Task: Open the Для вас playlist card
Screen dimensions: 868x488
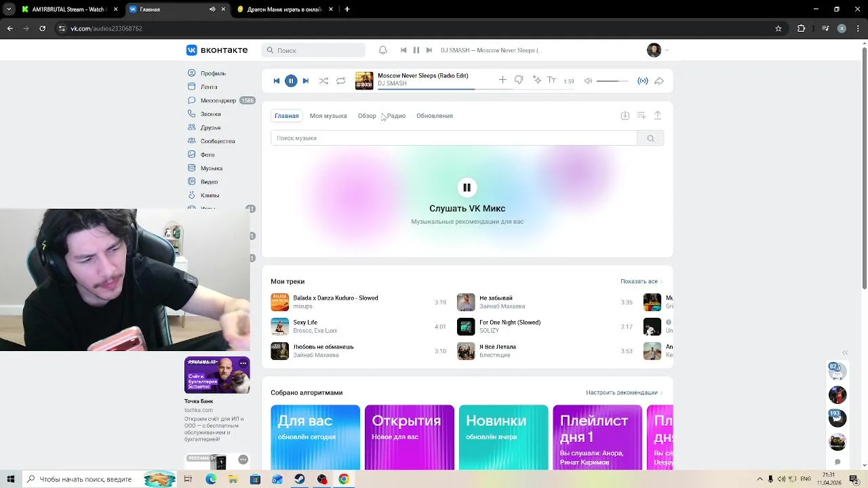Action: 315,437
